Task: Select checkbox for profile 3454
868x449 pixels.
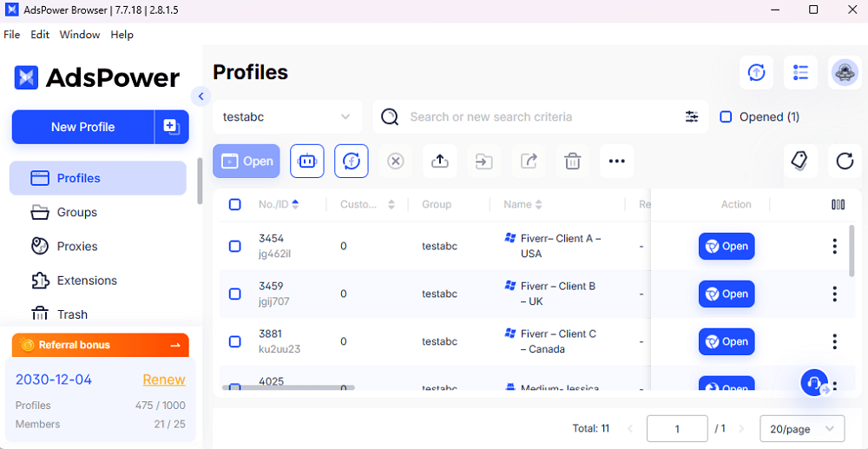Action: tap(234, 246)
